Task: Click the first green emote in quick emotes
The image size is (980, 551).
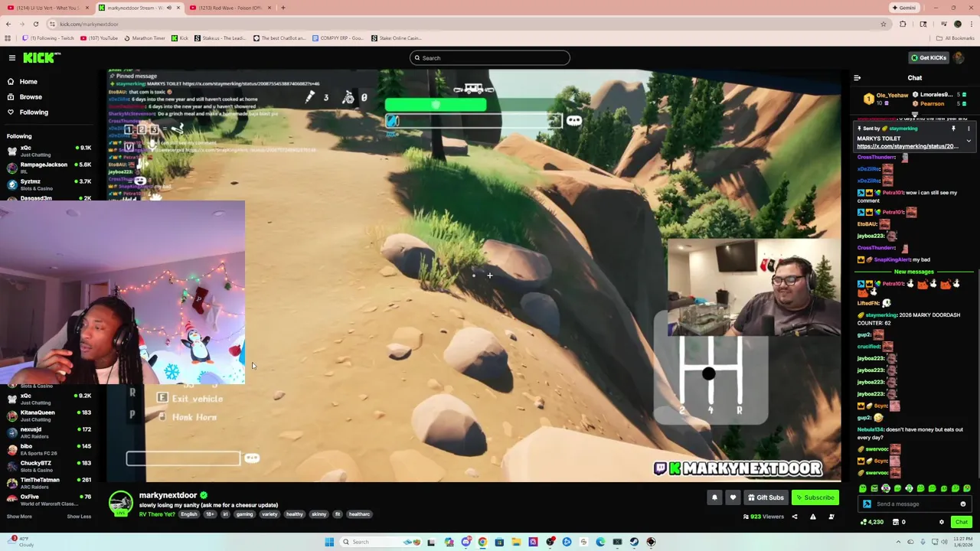Action: tap(863, 488)
